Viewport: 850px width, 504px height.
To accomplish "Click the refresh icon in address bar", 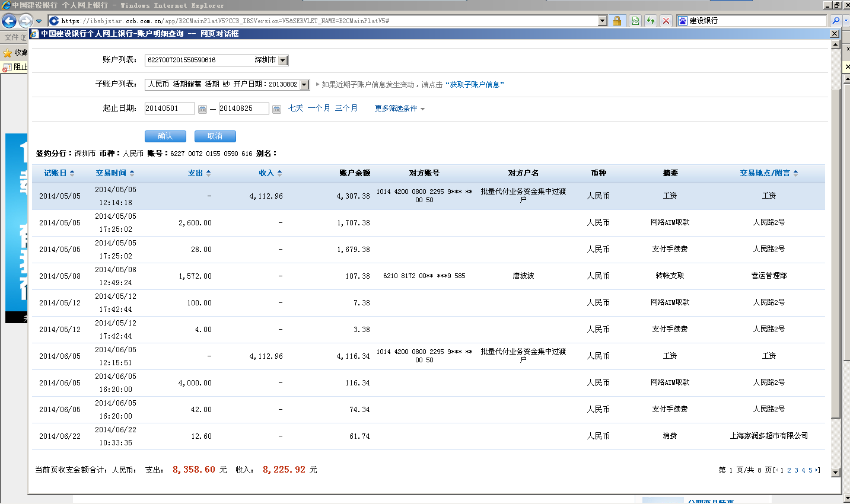I will point(651,21).
